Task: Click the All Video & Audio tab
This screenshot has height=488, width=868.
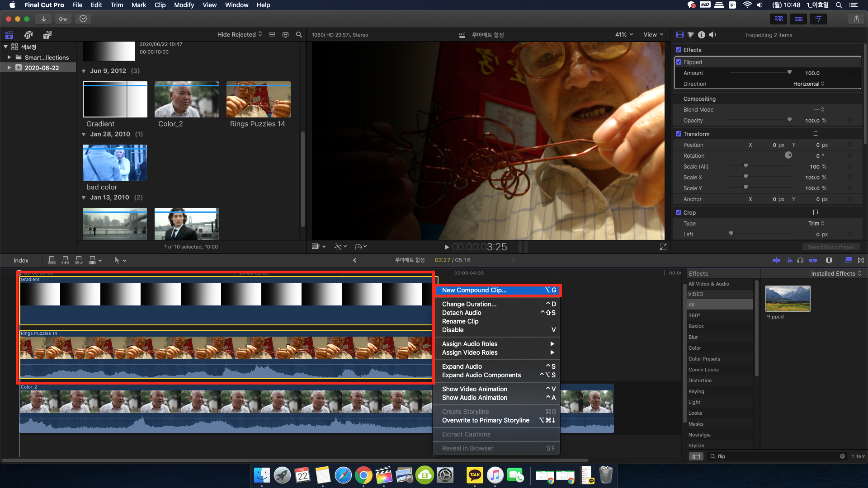Action: pos(708,284)
